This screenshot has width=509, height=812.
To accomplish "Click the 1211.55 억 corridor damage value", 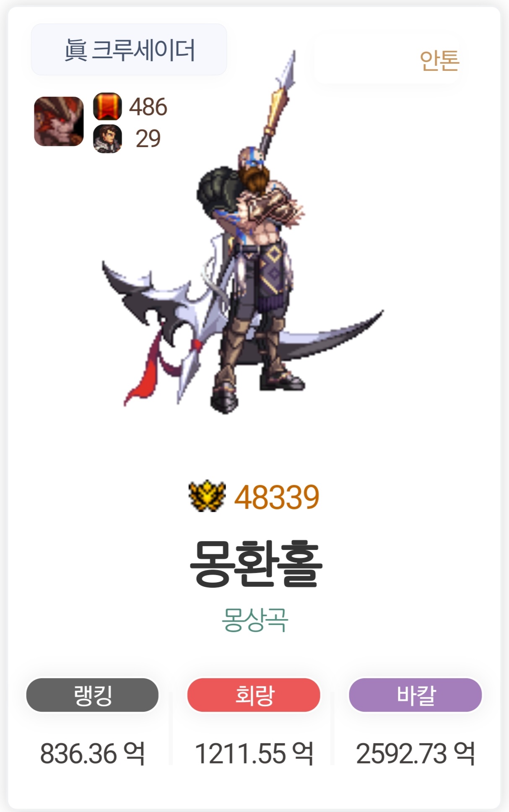I will click(254, 753).
